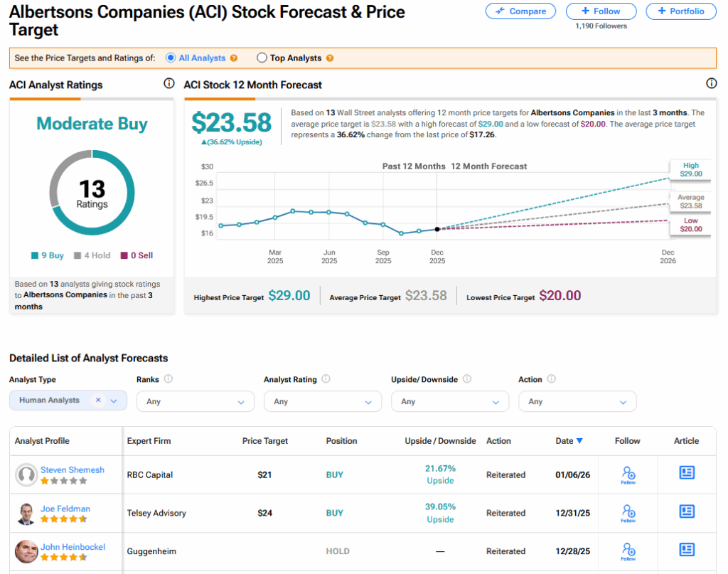Open article icon for Joe Feldman row
This screenshot has height=574, width=728.
click(x=686, y=511)
